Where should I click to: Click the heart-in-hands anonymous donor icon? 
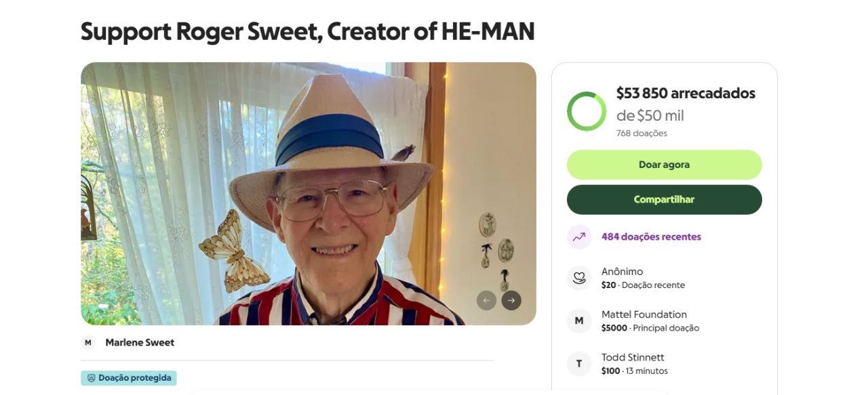(579, 277)
